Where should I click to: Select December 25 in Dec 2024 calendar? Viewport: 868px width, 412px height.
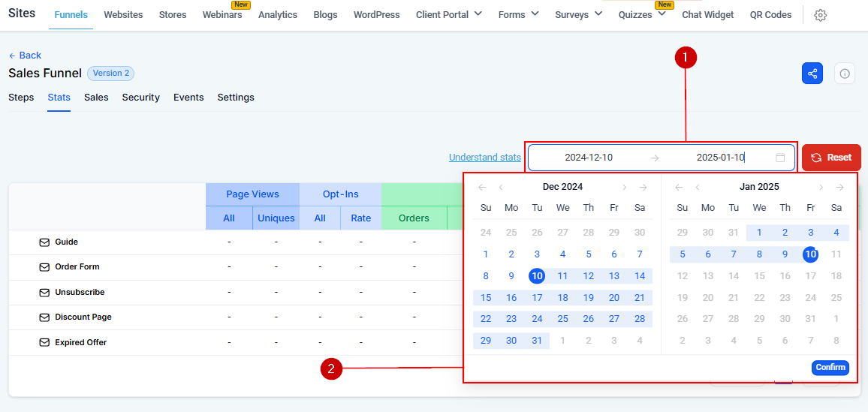(562, 319)
